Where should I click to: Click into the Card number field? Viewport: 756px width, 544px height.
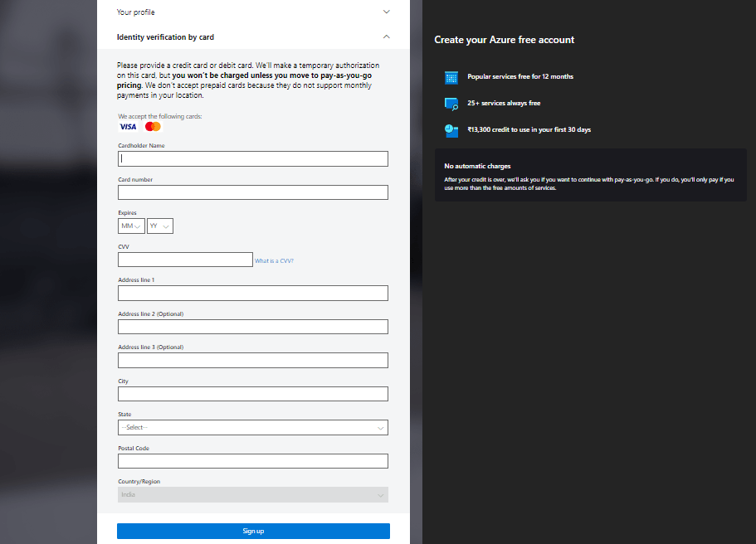point(252,192)
